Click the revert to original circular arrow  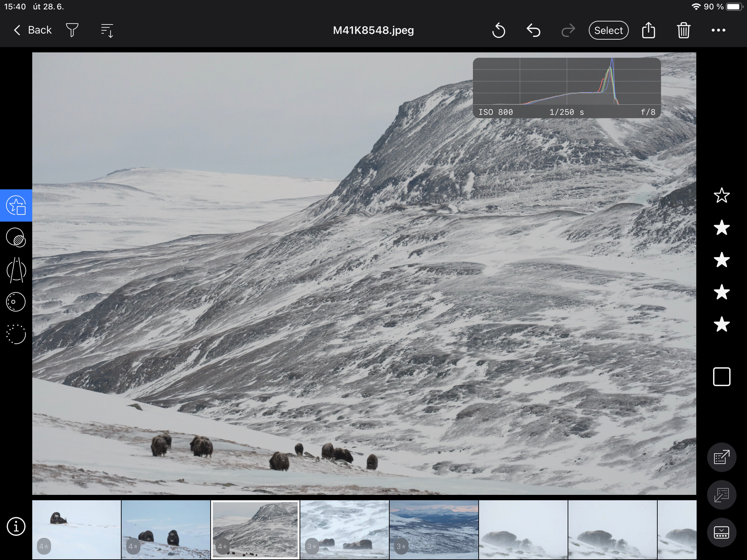pyautogui.click(x=498, y=30)
